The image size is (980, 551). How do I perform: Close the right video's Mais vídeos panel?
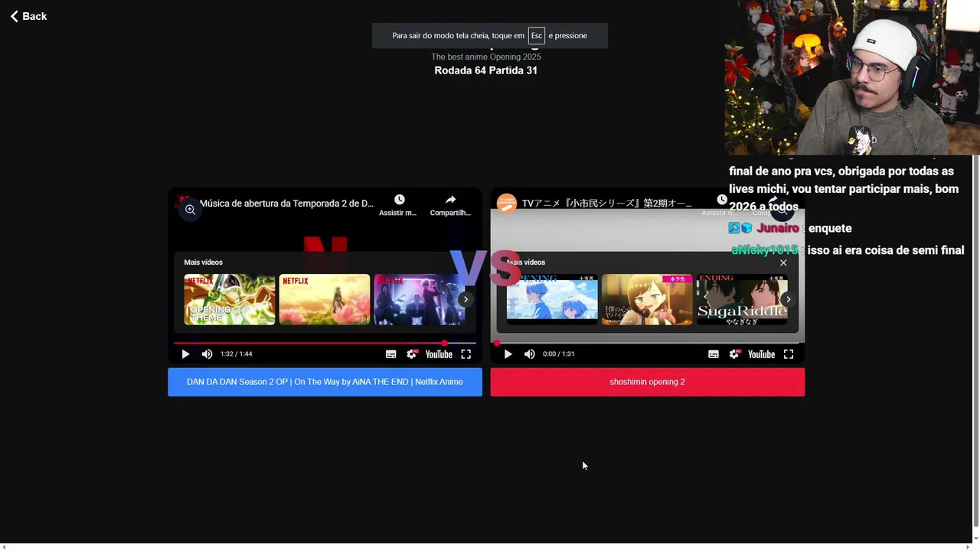pyautogui.click(x=783, y=262)
